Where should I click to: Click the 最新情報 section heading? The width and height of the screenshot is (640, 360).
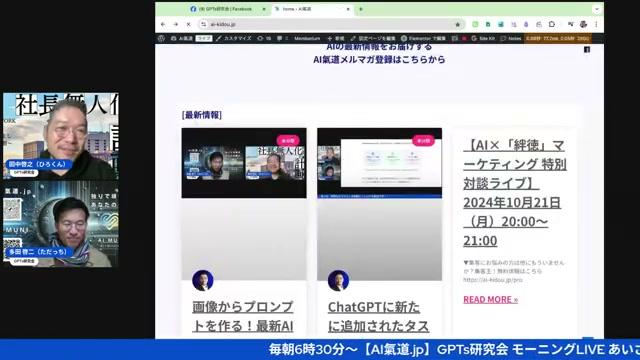(x=202, y=115)
